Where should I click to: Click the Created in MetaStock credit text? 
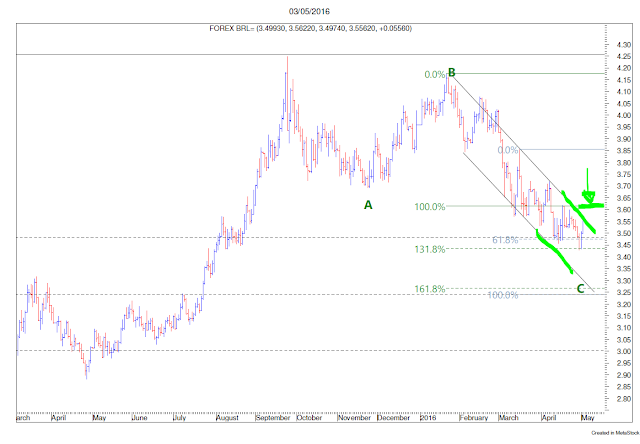(616, 433)
